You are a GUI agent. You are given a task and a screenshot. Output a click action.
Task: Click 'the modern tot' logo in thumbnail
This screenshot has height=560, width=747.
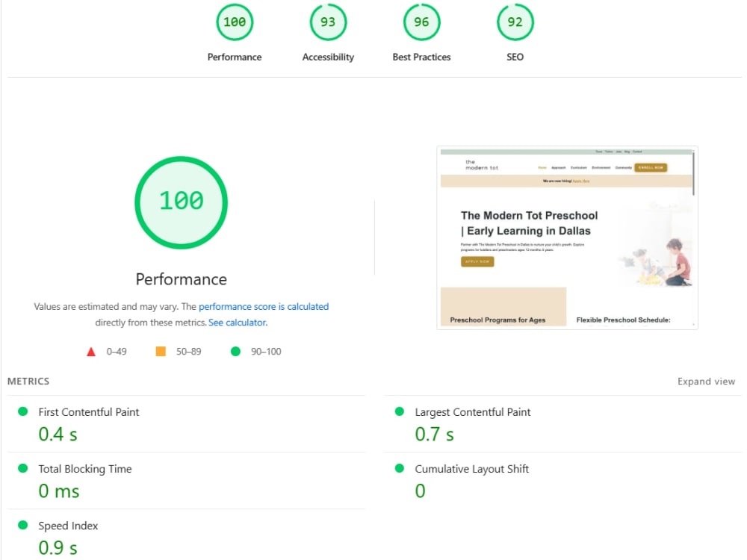coord(481,165)
